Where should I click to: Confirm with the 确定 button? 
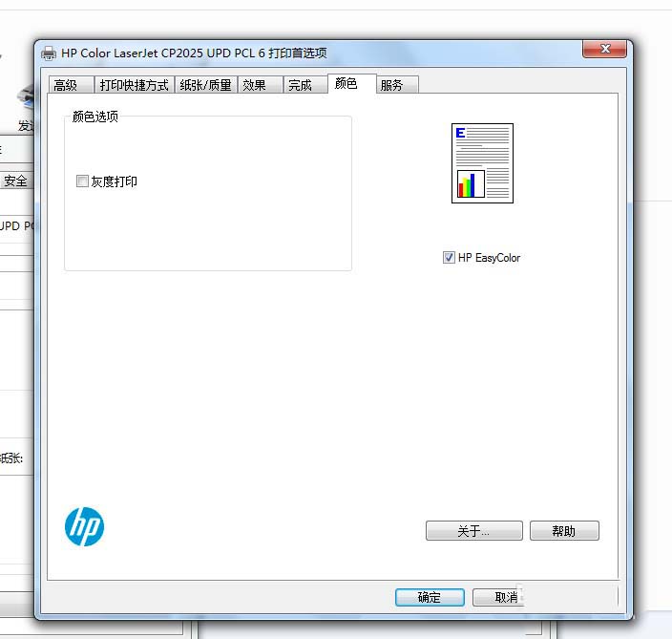pos(430,597)
